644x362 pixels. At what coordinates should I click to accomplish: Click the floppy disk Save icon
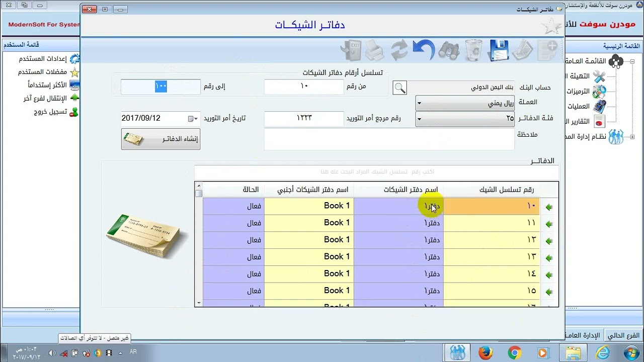(498, 50)
